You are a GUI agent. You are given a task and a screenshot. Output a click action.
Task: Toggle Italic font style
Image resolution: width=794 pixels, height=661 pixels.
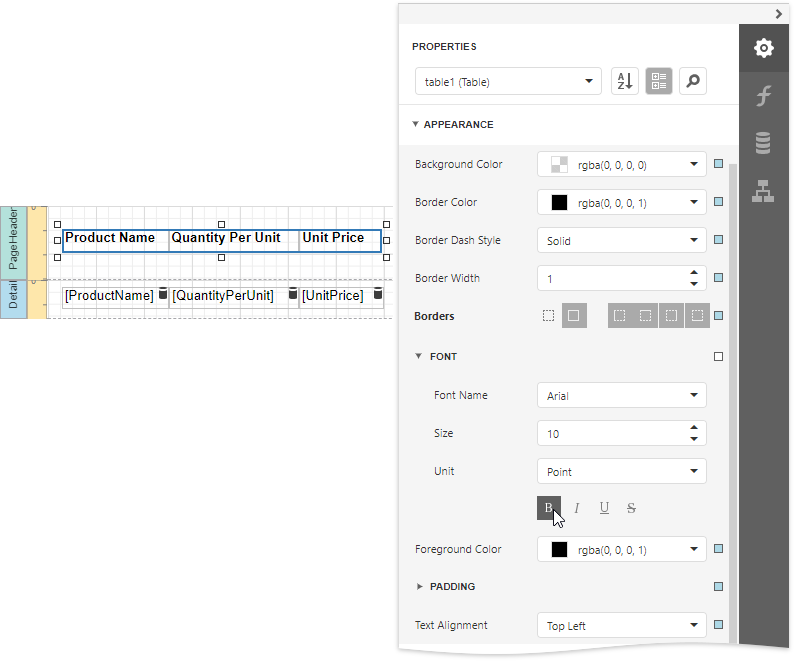[576, 508]
